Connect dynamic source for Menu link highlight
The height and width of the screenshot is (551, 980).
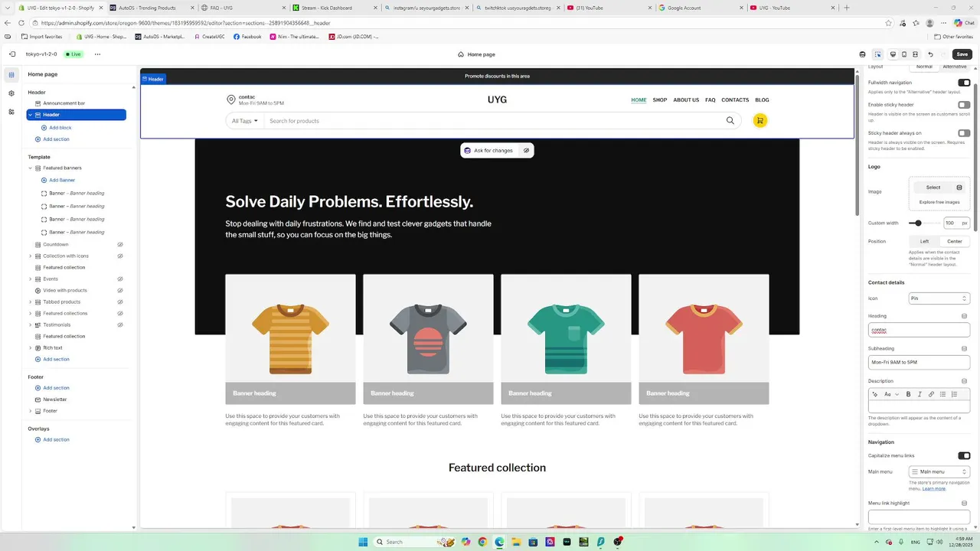[964, 503]
